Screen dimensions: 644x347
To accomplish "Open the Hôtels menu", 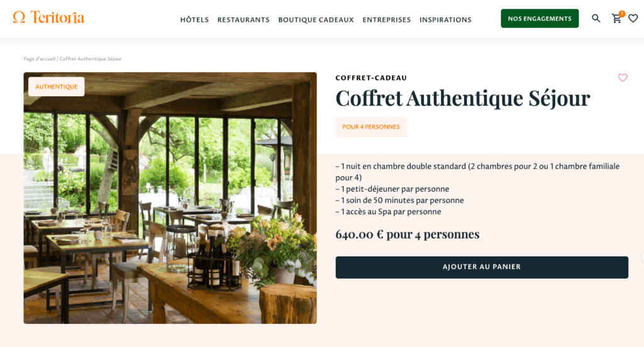I will tap(194, 19).
